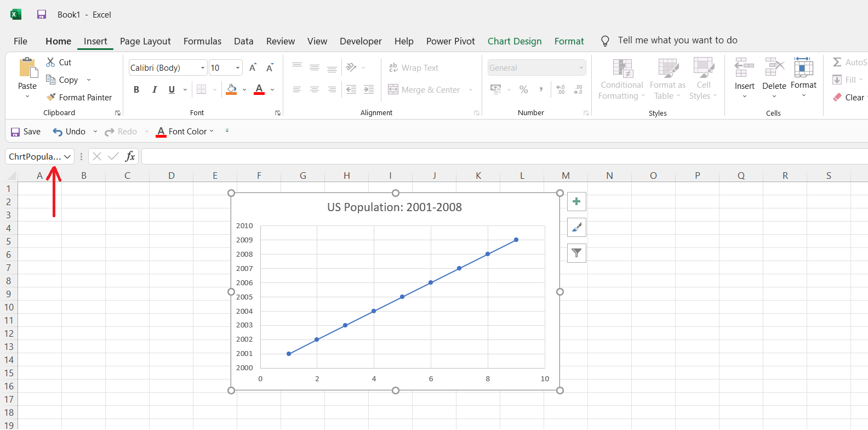Click the Undo arrow icon

click(x=58, y=132)
